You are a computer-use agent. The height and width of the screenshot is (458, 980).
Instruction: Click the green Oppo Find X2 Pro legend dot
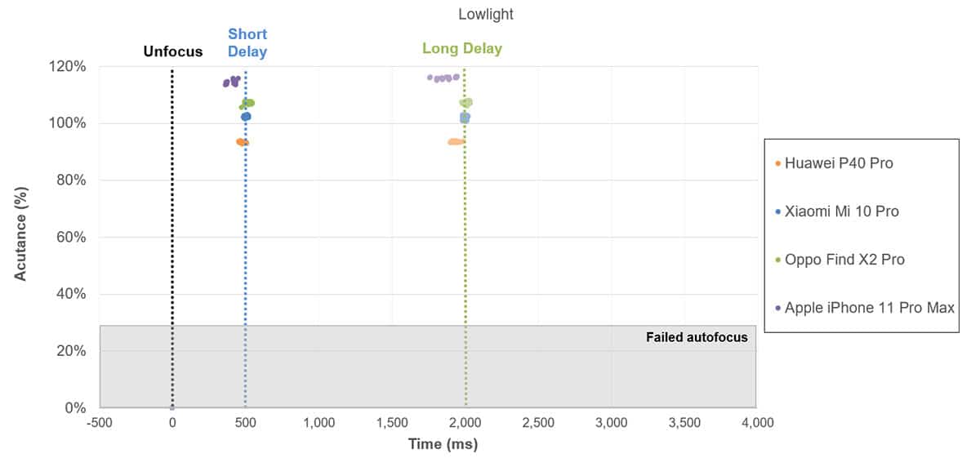click(777, 260)
